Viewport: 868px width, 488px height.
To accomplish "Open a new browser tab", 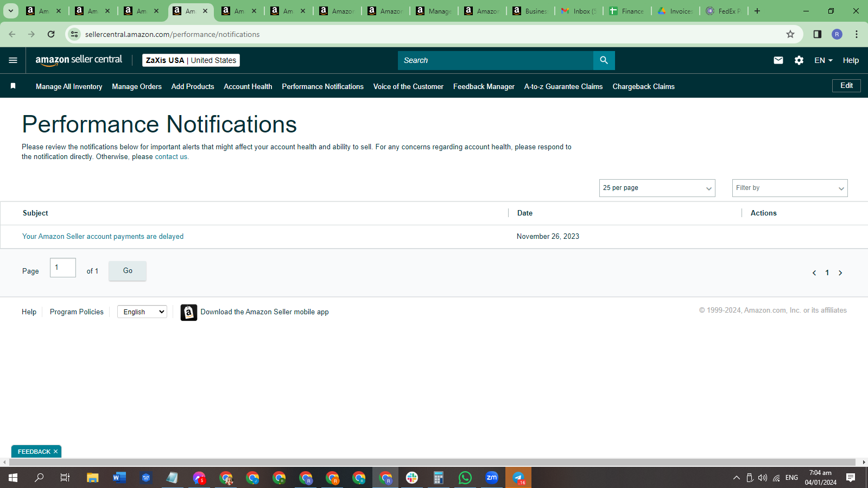I will [x=757, y=11].
